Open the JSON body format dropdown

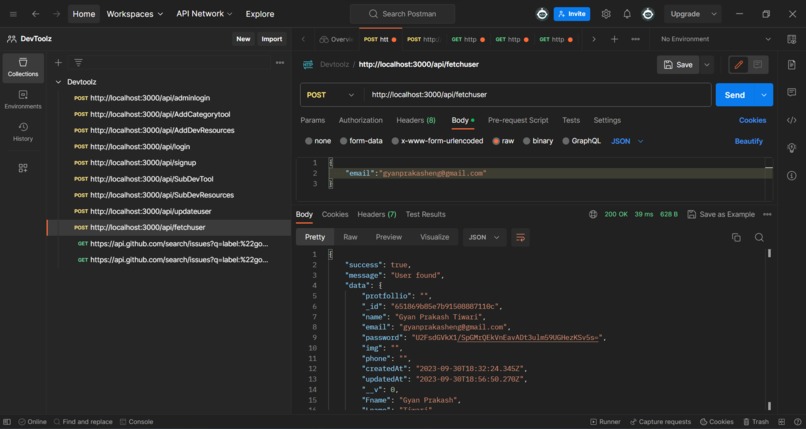[x=627, y=141]
